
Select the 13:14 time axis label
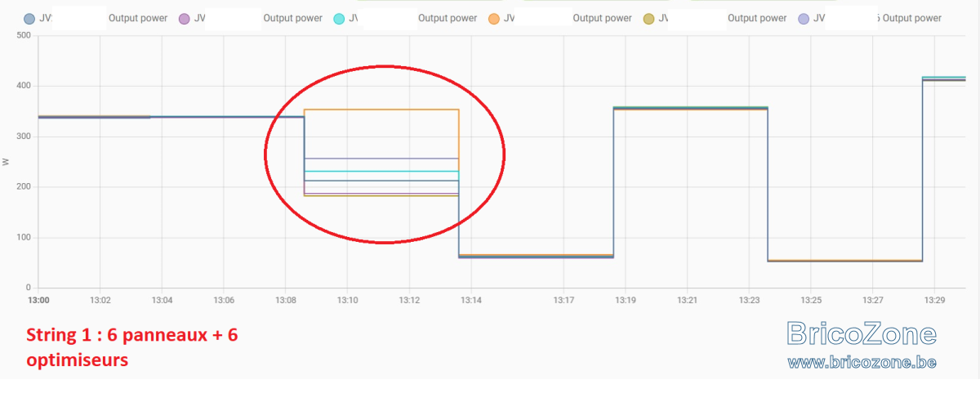pyautogui.click(x=471, y=301)
